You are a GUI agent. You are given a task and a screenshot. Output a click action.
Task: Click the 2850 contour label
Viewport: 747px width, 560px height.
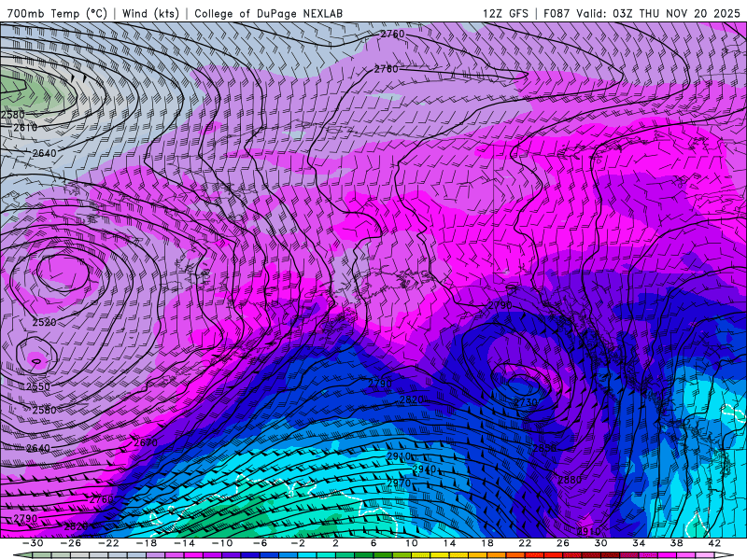[x=544, y=448]
